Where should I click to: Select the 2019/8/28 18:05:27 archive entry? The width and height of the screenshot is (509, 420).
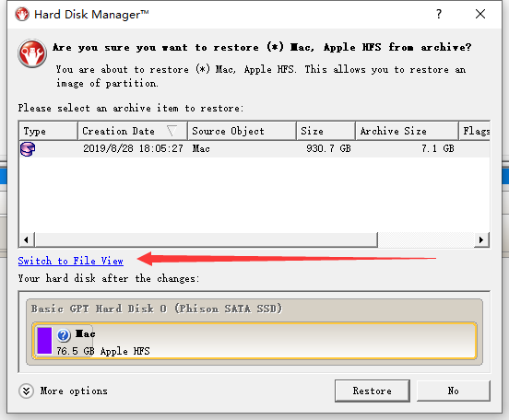pyautogui.click(x=254, y=149)
